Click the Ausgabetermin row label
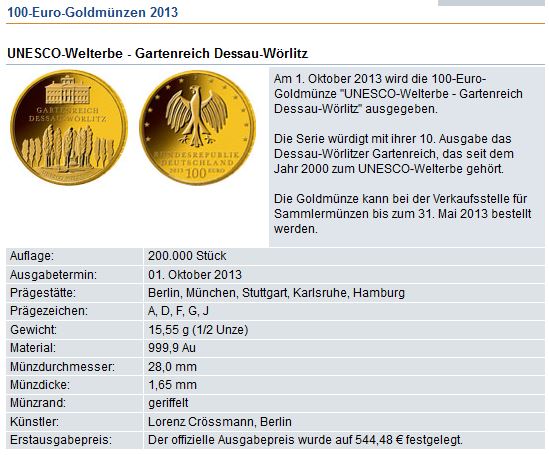Screen dimensions: 549x455 tap(53, 275)
